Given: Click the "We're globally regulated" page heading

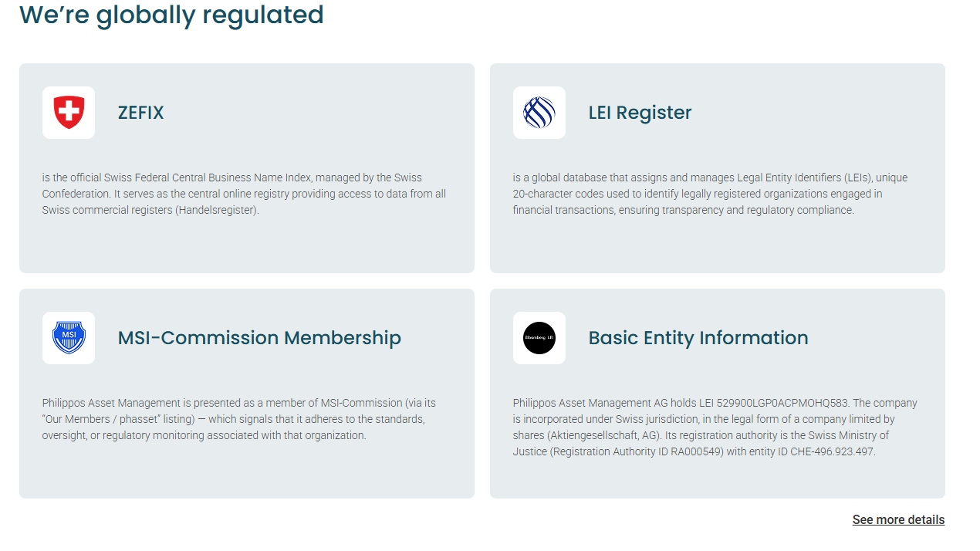Looking at the screenshot, I should tap(171, 15).
